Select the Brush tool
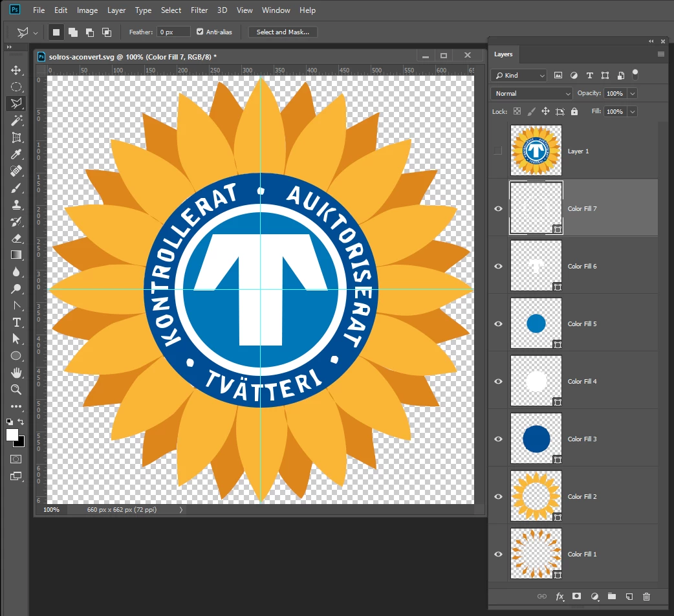Viewport: 674px width, 616px height. [x=16, y=188]
